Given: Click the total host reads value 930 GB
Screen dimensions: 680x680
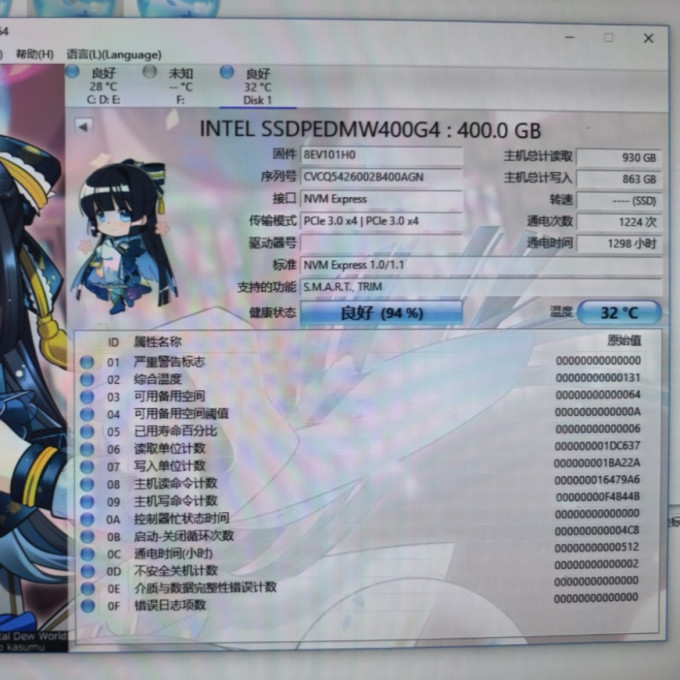Looking at the screenshot, I should pos(619,157).
